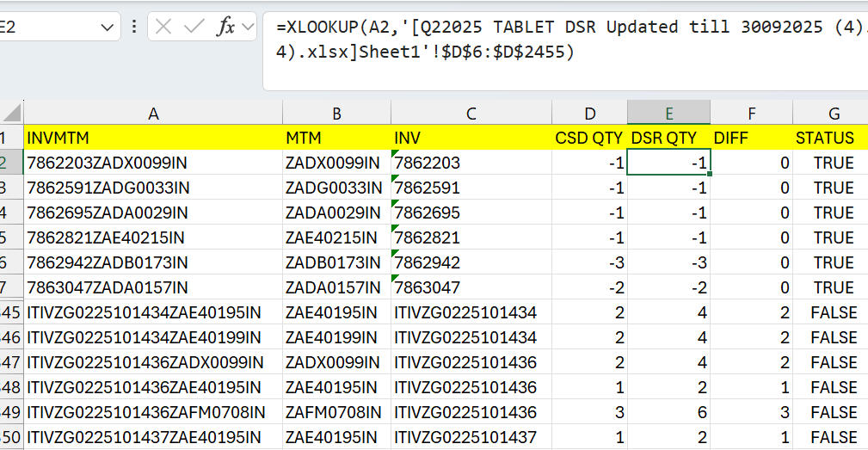Expand the formula bar using the chevron
This screenshot has height=450, width=868.
click(249, 28)
